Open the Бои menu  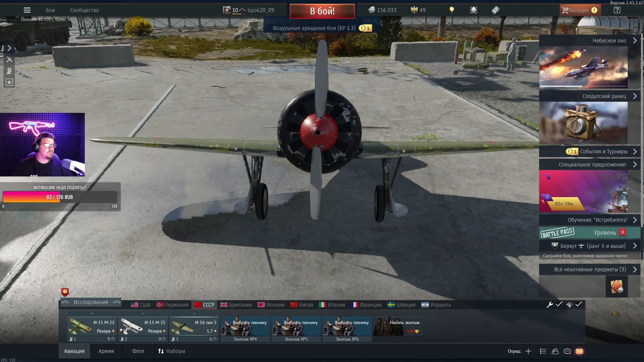pyautogui.click(x=50, y=10)
